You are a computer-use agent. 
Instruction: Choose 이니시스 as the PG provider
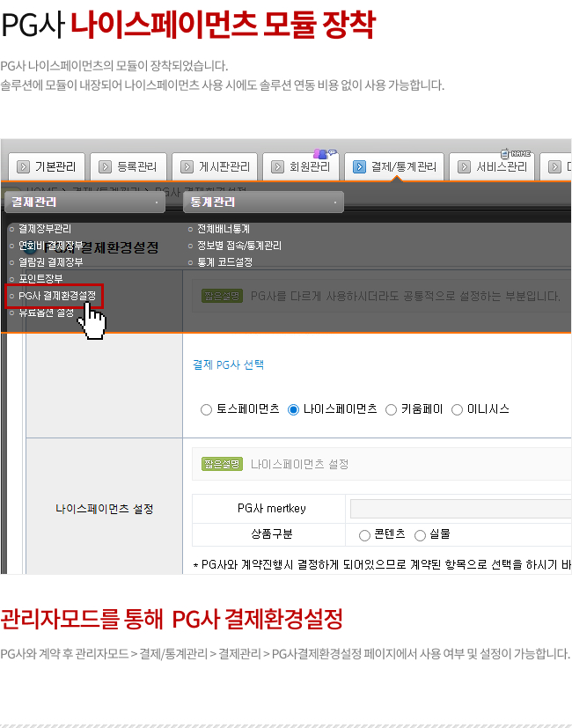click(x=457, y=409)
